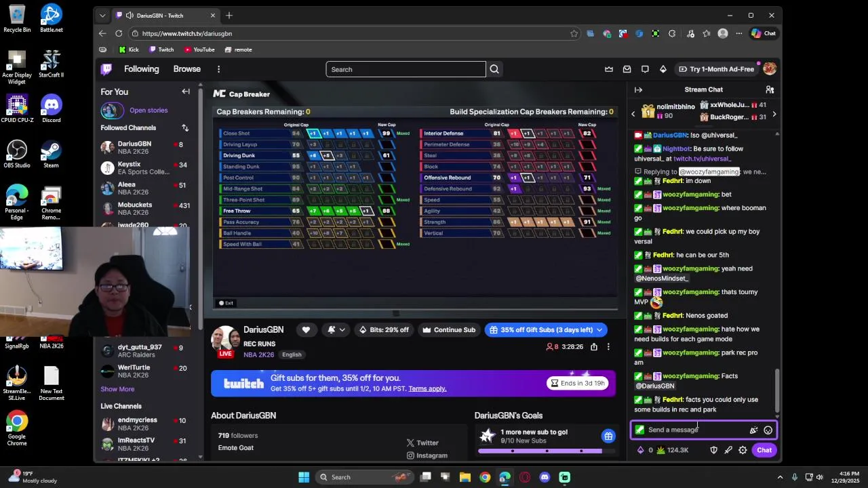868x488 pixels.
Task: Bookmark this page with the star
Action: pos(574,33)
